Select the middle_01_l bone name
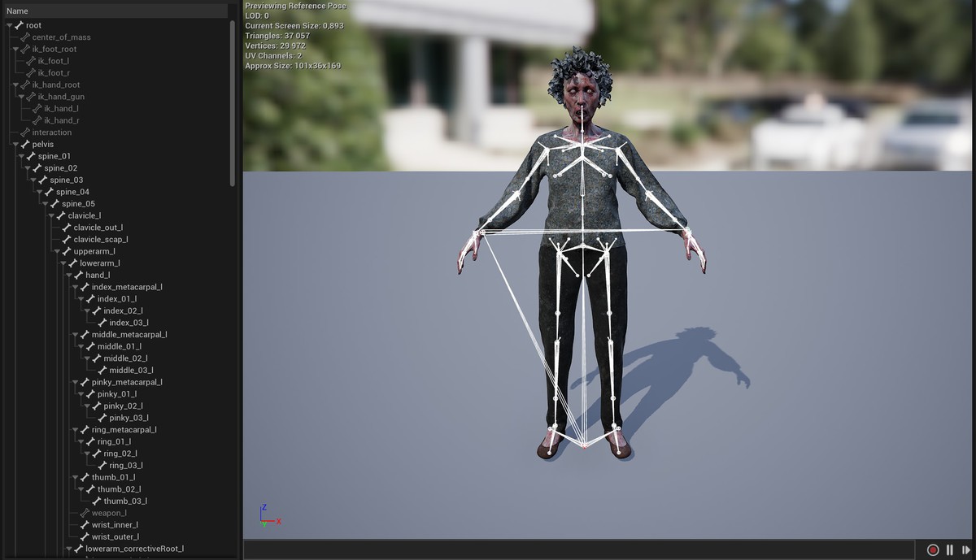 [x=120, y=347]
